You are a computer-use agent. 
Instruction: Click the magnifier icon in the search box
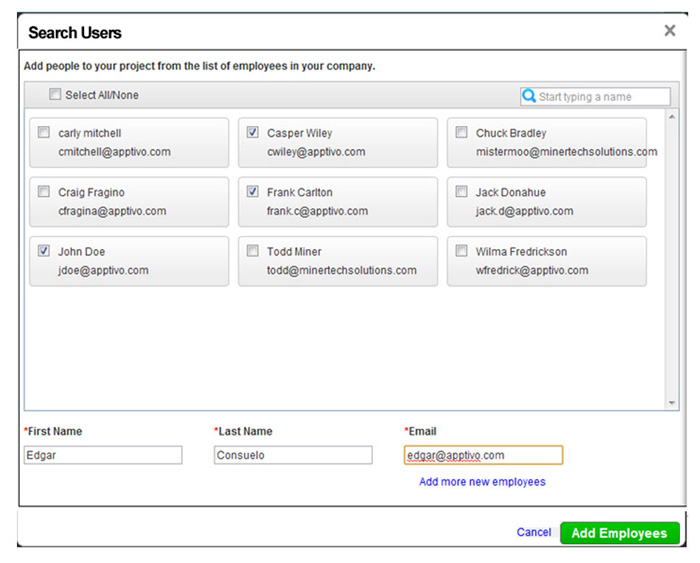(529, 96)
